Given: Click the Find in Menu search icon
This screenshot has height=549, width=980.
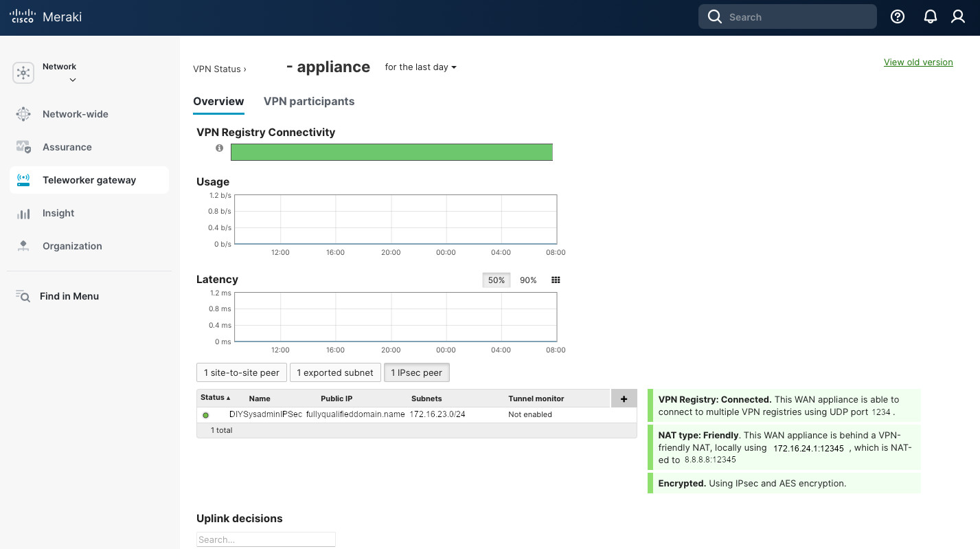Looking at the screenshot, I should 23,296.
